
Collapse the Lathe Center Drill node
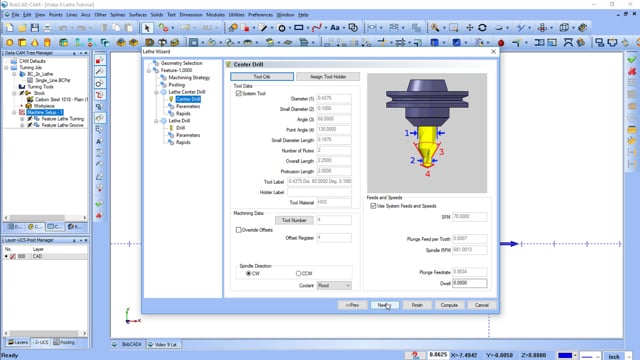(156, 92)
